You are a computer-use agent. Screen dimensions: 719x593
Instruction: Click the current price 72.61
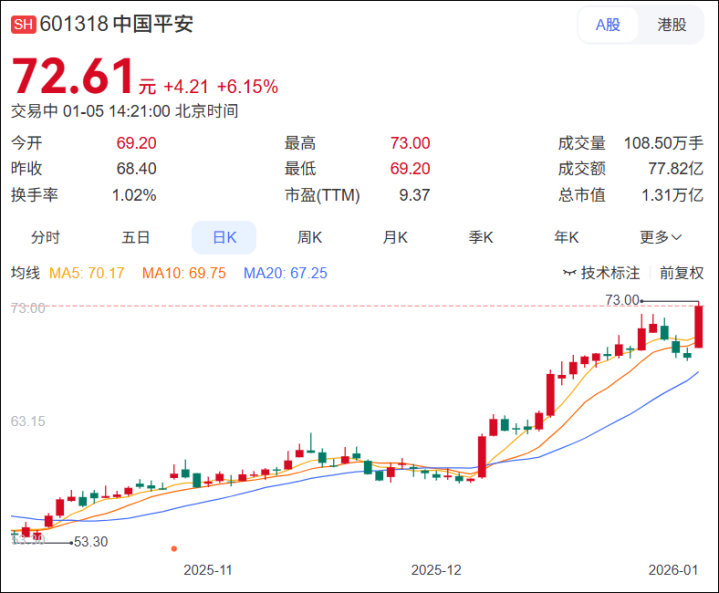pos(73,76)
